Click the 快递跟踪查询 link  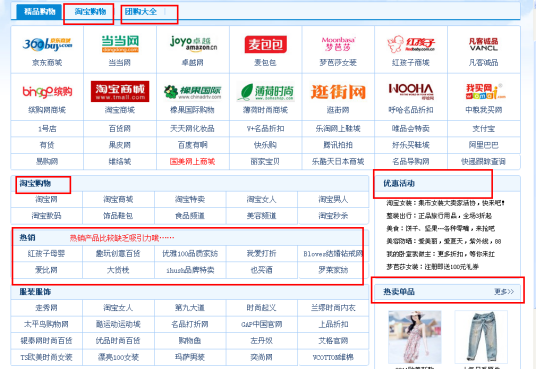[484, 161]
